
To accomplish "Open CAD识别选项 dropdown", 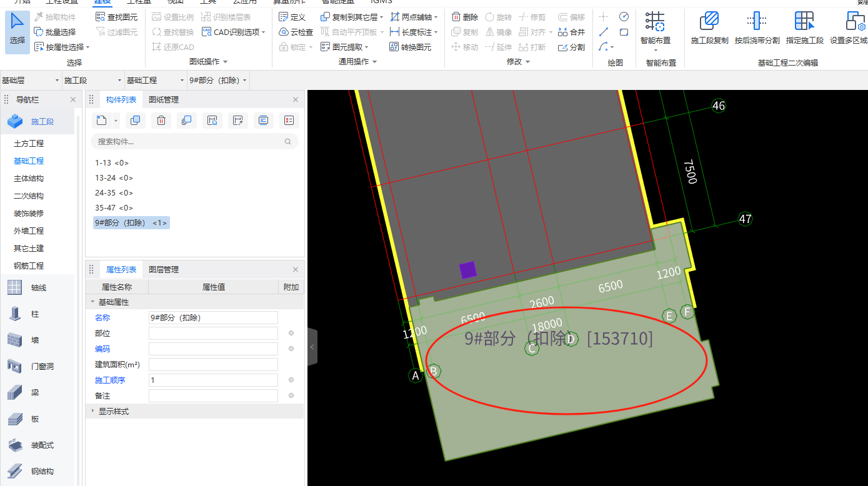I will (x=234, y=32).
